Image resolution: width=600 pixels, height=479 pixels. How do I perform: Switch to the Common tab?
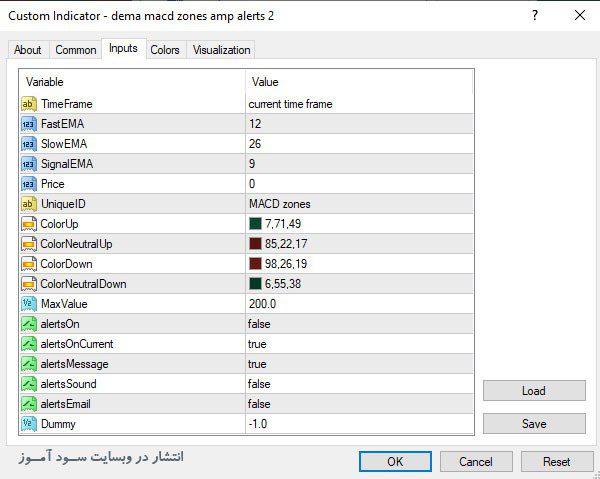click(x=76, y=50)
